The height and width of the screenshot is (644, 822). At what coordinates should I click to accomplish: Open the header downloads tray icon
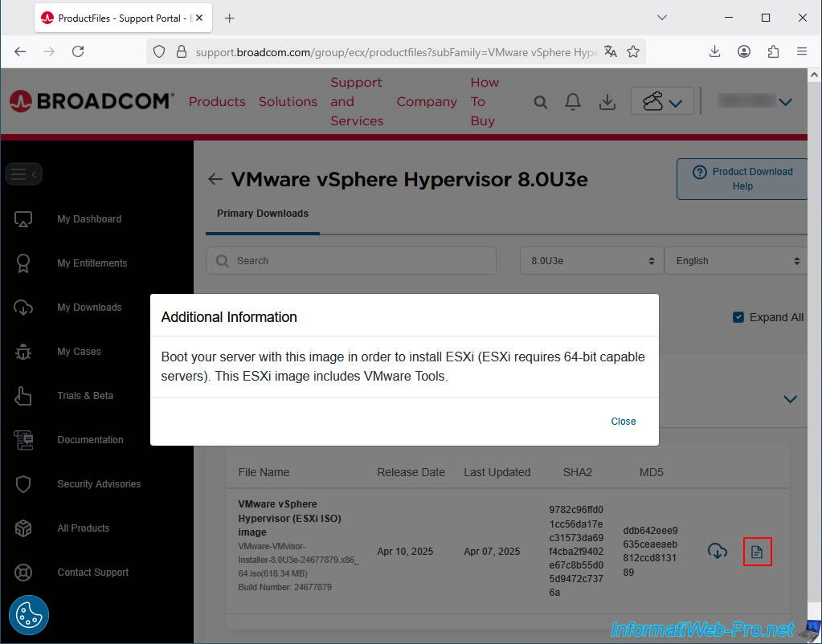tap(608, 102)
